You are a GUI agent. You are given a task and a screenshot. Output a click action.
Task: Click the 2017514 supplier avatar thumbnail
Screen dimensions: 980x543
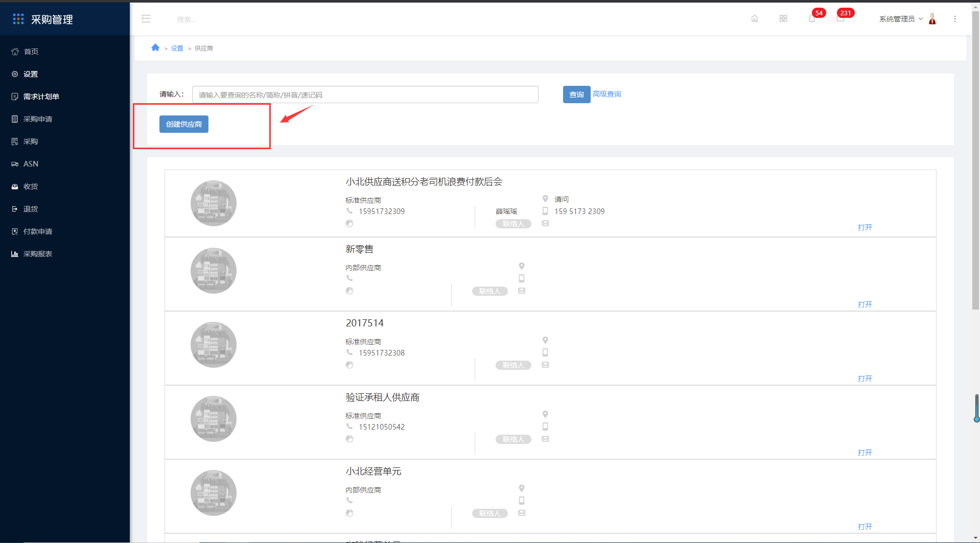(214, 345)
